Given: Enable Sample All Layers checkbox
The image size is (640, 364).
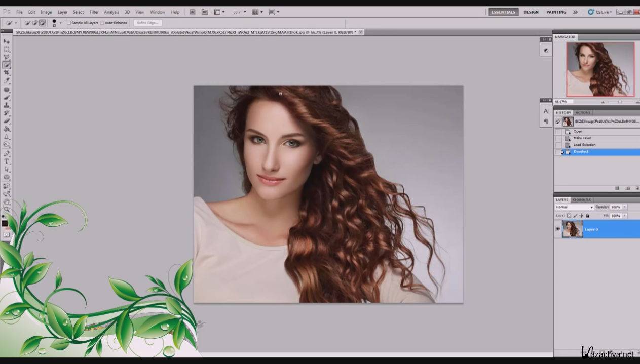Looking at the screenshot, I should tap(69, 23).
